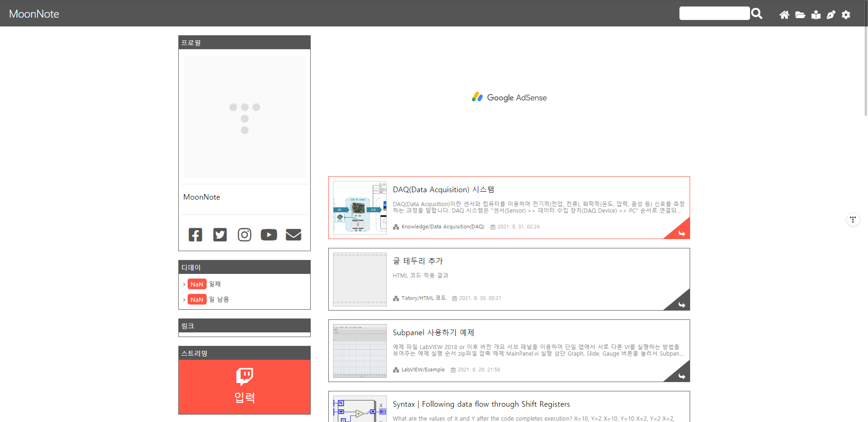Go to home via house icon
868x422 pixels.
coord(784,15)
